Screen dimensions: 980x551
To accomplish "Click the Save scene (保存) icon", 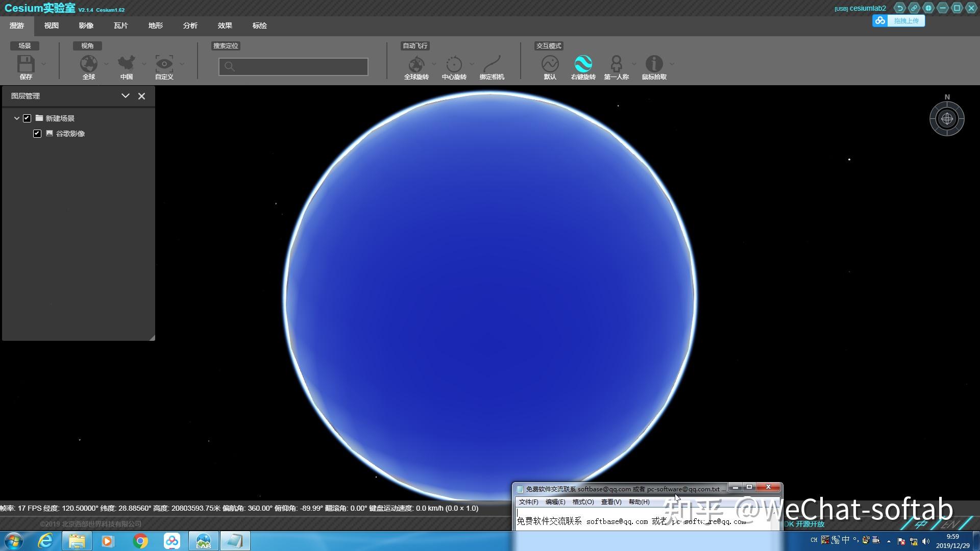I will pos(26,64).
